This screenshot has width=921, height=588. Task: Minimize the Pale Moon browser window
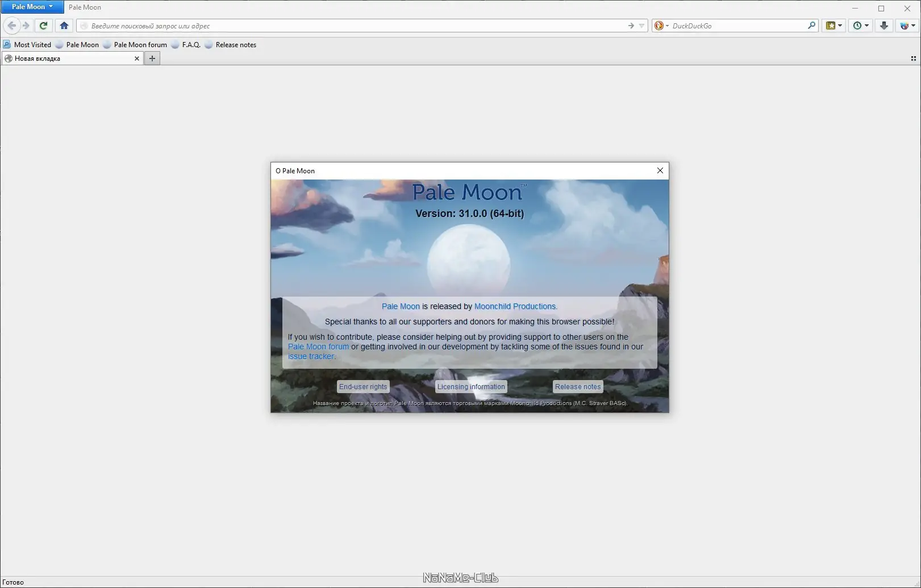[855, 8]
